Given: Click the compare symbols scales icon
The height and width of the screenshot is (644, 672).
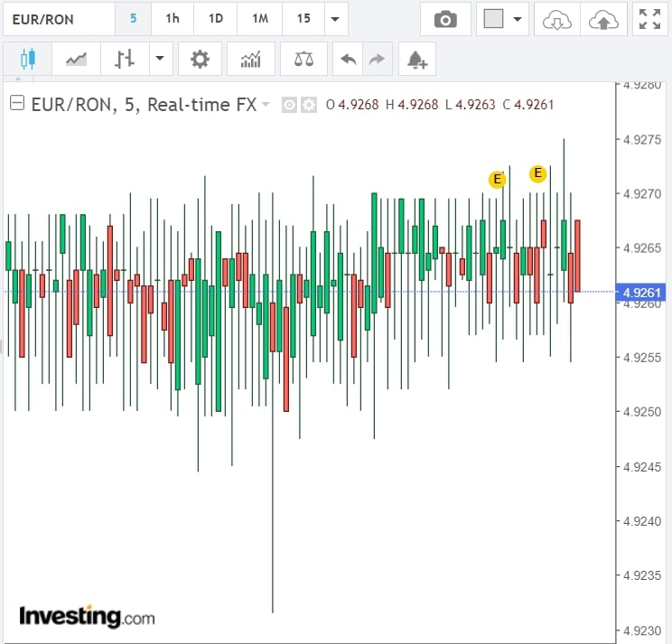Looking at the screenshot, I should point(303,60).
